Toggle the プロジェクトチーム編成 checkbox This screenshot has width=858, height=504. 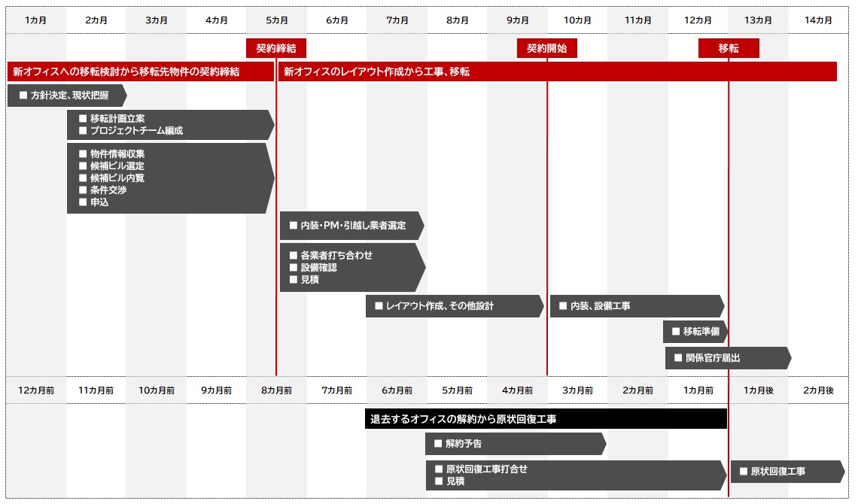(x=84, y=131)
